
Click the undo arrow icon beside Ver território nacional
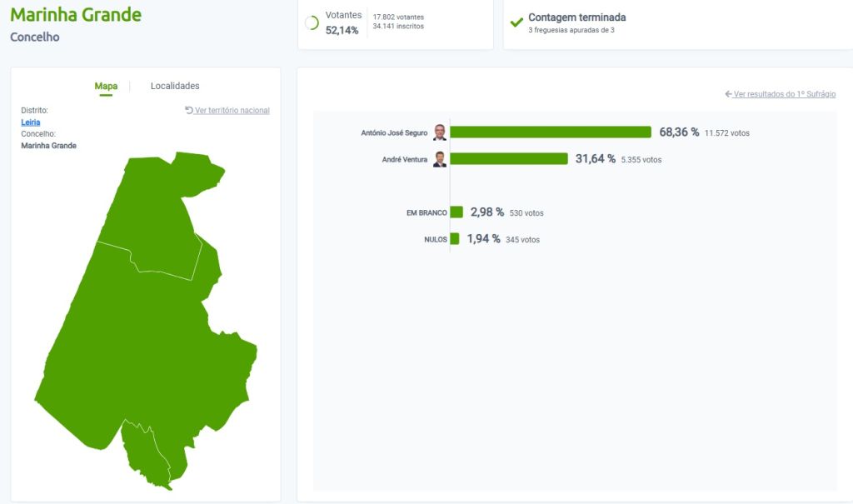coord(189,110)
